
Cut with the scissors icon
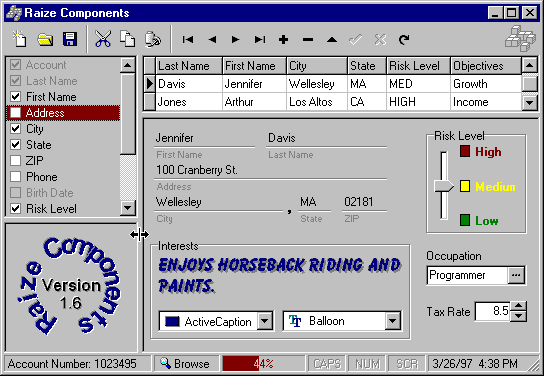pyautogui.click(x=103, y=39)
